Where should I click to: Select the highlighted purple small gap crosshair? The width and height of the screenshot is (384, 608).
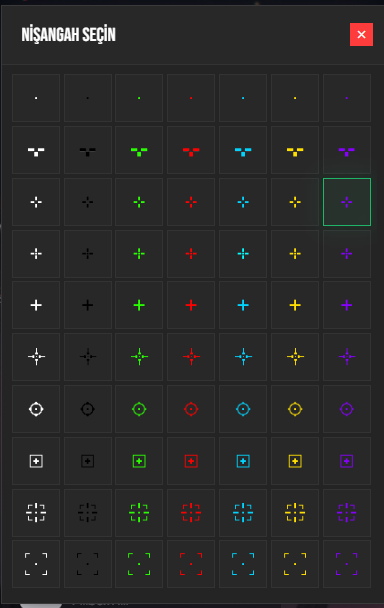(x=347, y=202)
